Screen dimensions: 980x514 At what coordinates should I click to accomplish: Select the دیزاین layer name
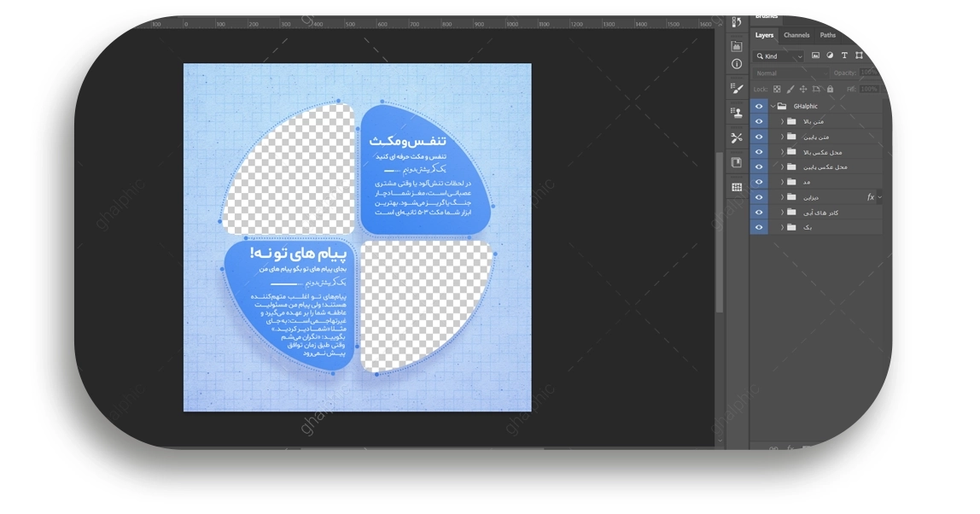click(811, 197)
